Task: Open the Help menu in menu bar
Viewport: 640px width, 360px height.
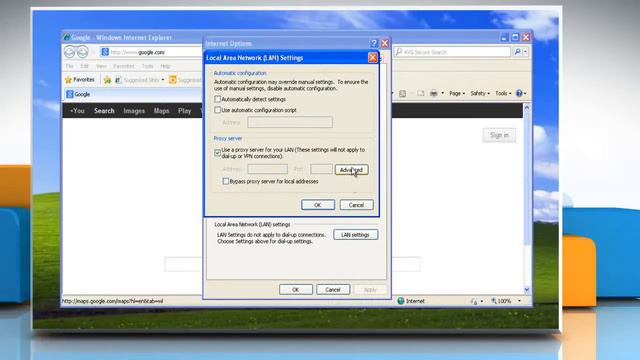Action: [165, 66]
